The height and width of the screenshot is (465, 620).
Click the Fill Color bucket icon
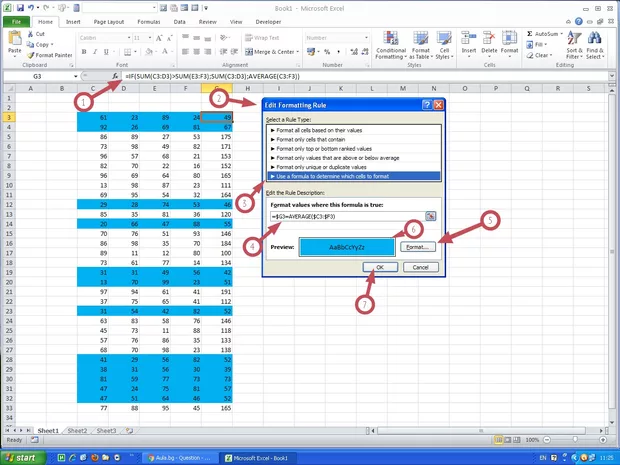click(x=149, y=52)
